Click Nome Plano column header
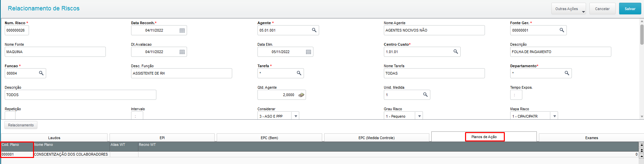644x164 pixels. click(71, 147)
